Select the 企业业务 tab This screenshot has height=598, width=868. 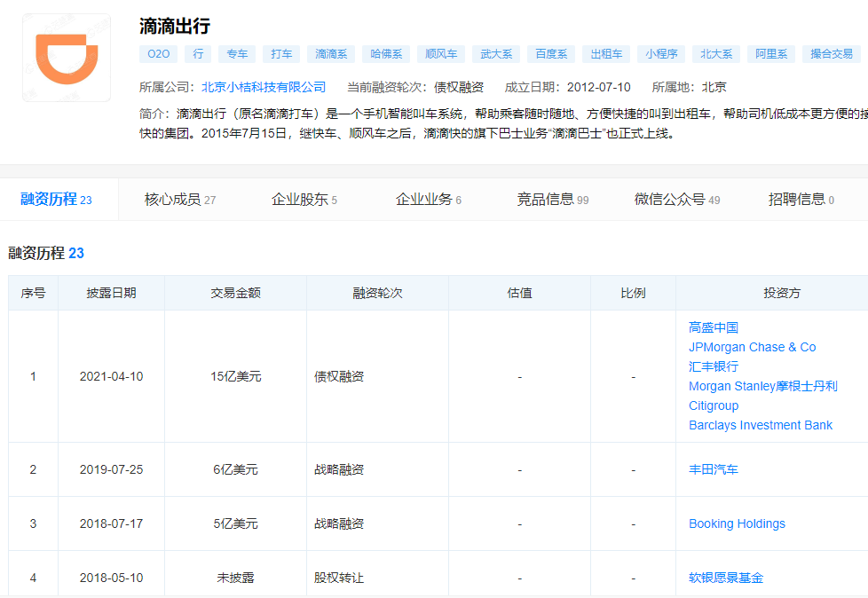point(428,200)
